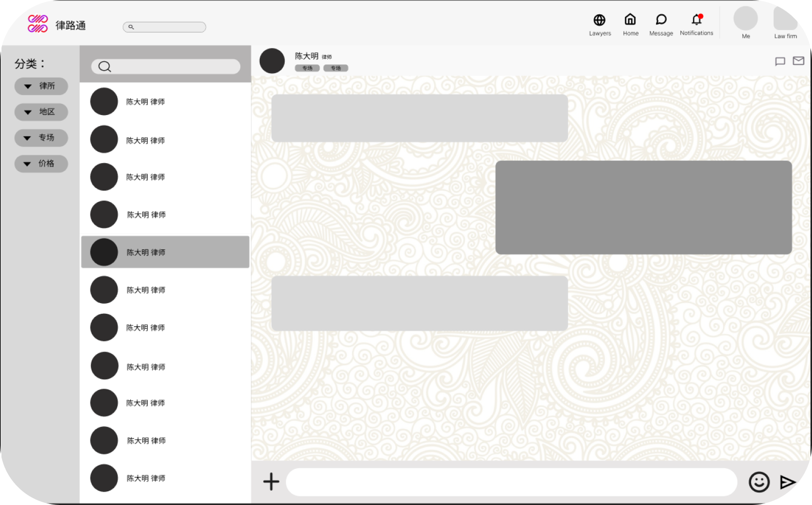812x505 pixels.
Task: Click the envelope mail icon in chat header
Action: pyautogui.click(x=798, y=61)
